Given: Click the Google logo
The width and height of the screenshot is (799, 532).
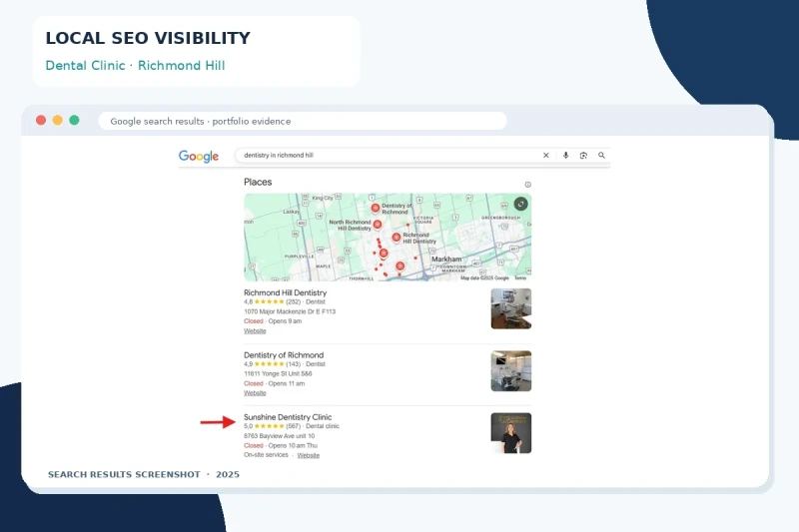Looking at the screenshot, I should tap(198, 156).
